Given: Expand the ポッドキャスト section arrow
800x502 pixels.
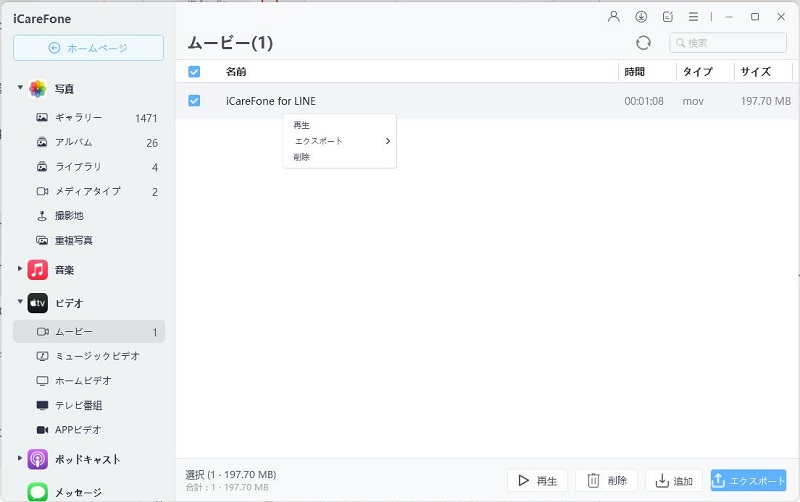Looking at the screenshot, I should click(20, 458).
